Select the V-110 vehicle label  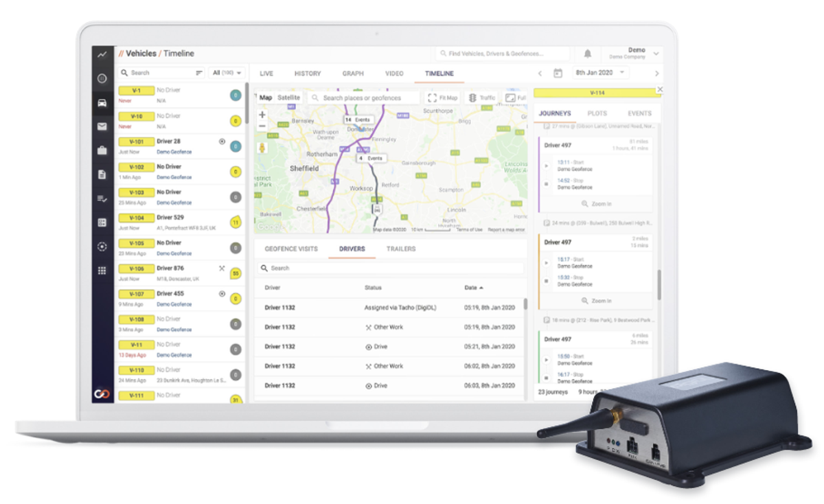[x=136, y=370]
